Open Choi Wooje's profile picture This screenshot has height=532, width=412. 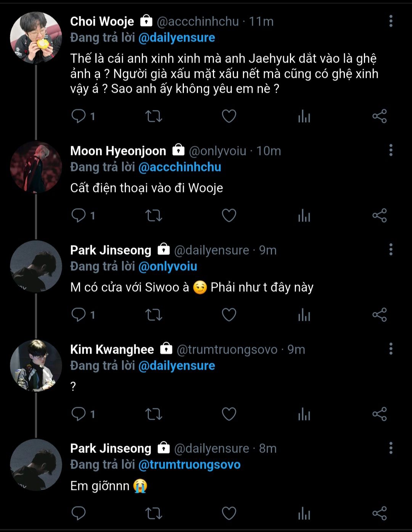point(36,37)
